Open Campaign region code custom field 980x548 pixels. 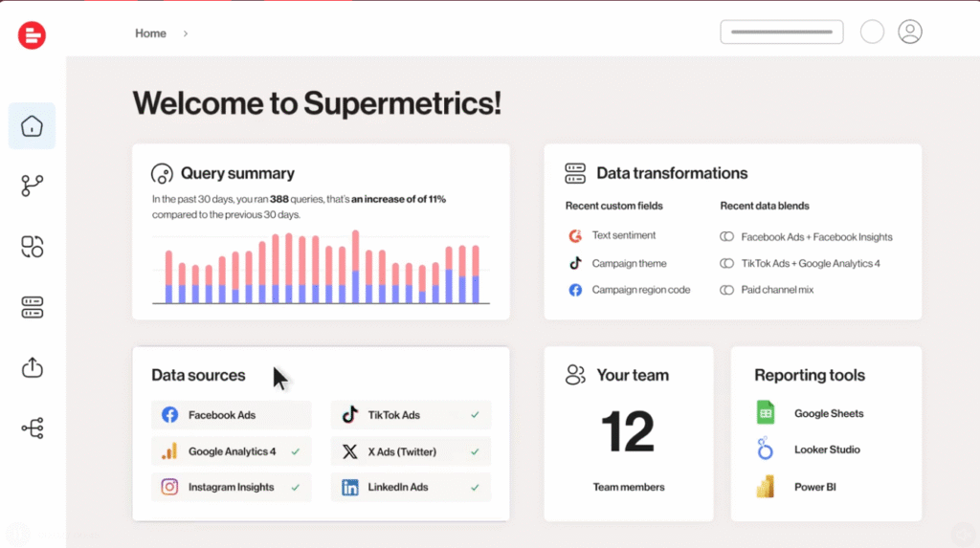point(640,290)
